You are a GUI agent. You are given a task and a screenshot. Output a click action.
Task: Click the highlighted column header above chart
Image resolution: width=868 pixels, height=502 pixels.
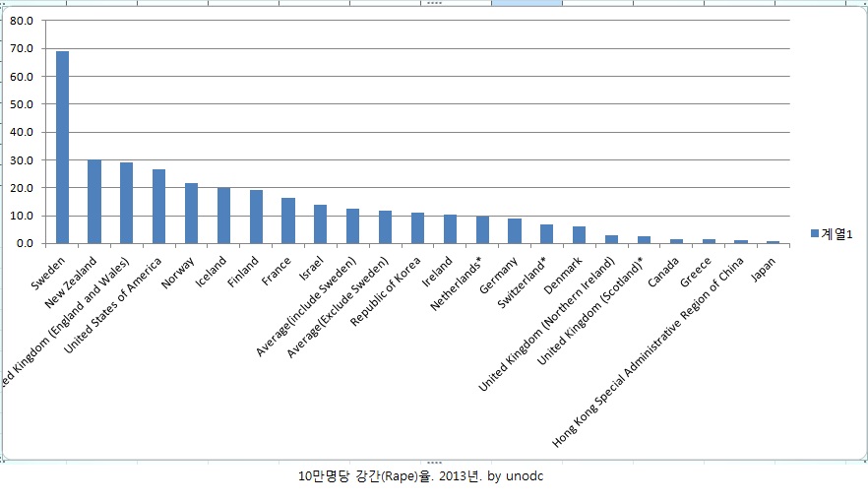(527, 3)
